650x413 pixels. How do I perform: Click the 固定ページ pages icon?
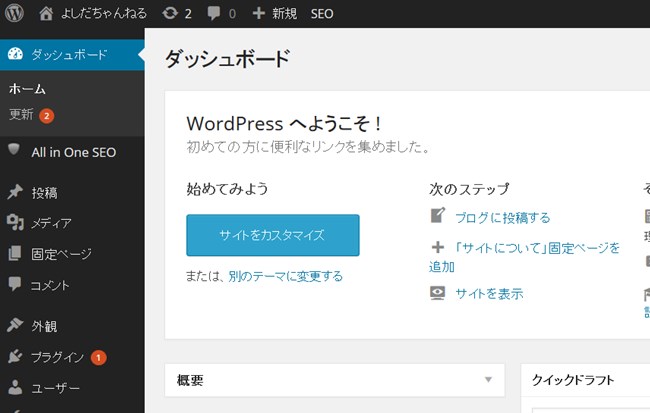pyautogui.click(x=15, y=253)
